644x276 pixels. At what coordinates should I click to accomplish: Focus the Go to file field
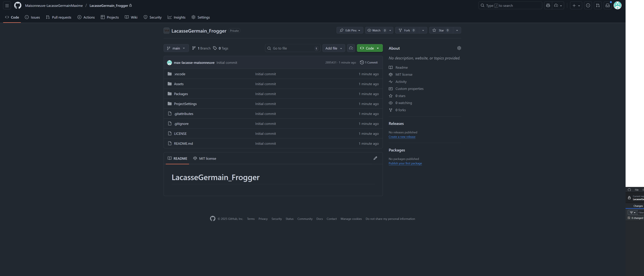point(292,48)
